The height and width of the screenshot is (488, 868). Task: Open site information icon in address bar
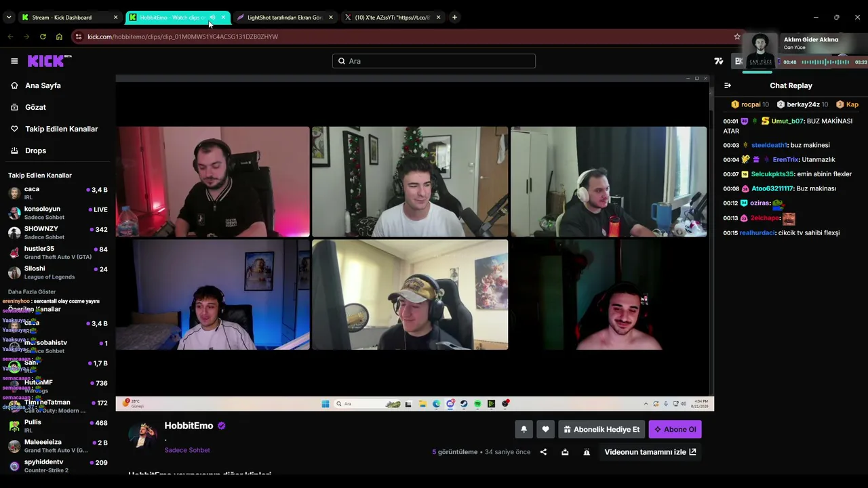tap(79, 37)
